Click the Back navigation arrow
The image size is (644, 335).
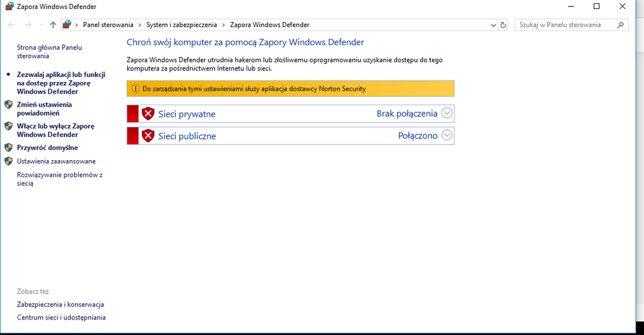pyautogui.click(x=12, y=25)
